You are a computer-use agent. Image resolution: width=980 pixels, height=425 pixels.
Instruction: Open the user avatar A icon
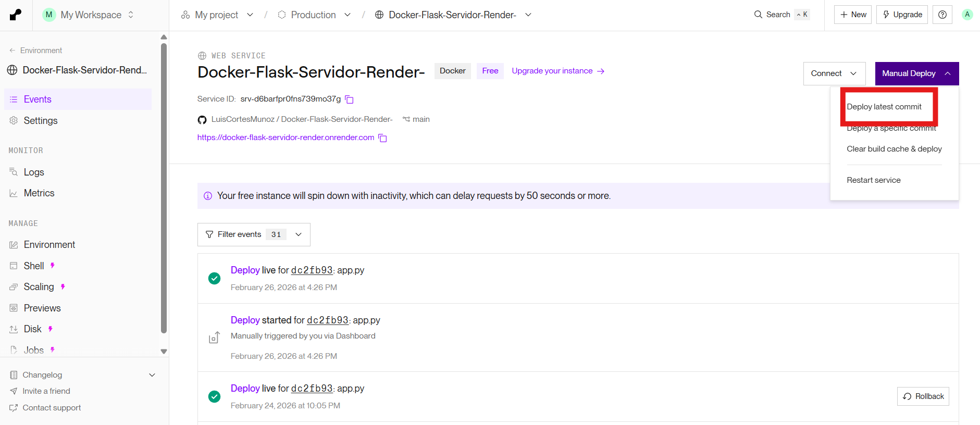coord(967,15)
